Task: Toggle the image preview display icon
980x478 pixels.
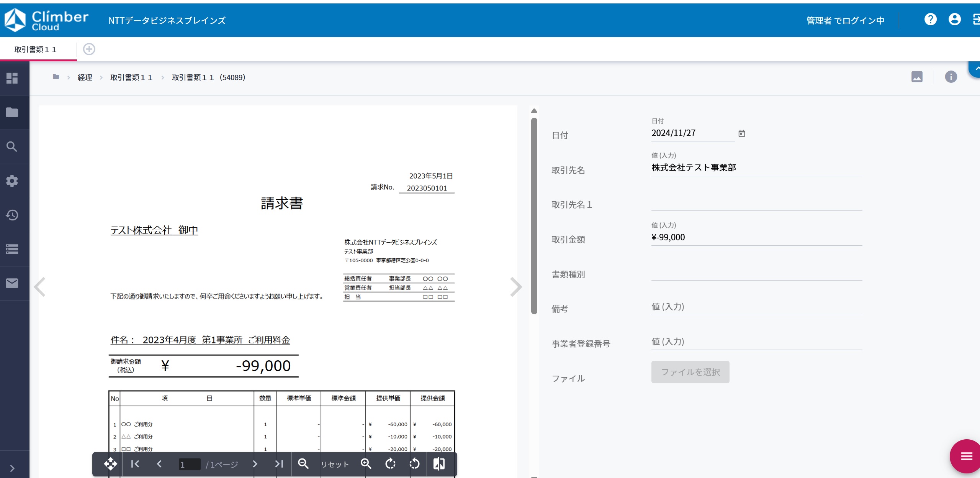Action: (917, 77)
